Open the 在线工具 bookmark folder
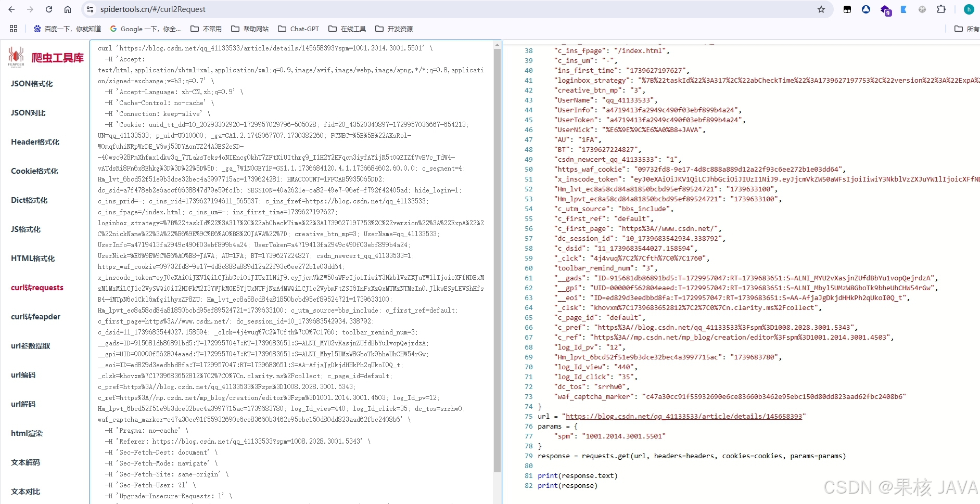Image resolution: width=980 pixels, height=504 pixels. click(347, 29)
